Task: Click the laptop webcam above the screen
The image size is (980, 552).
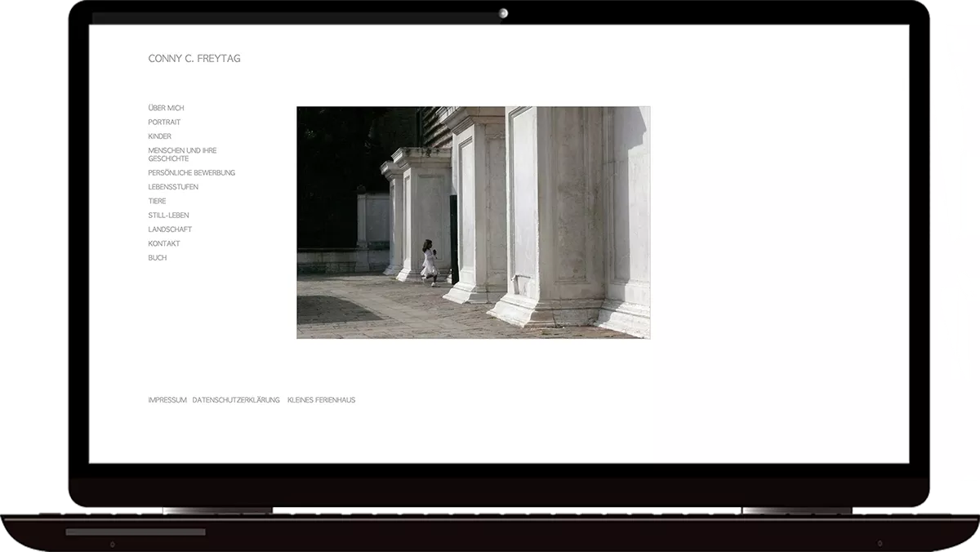Action: 504,13
